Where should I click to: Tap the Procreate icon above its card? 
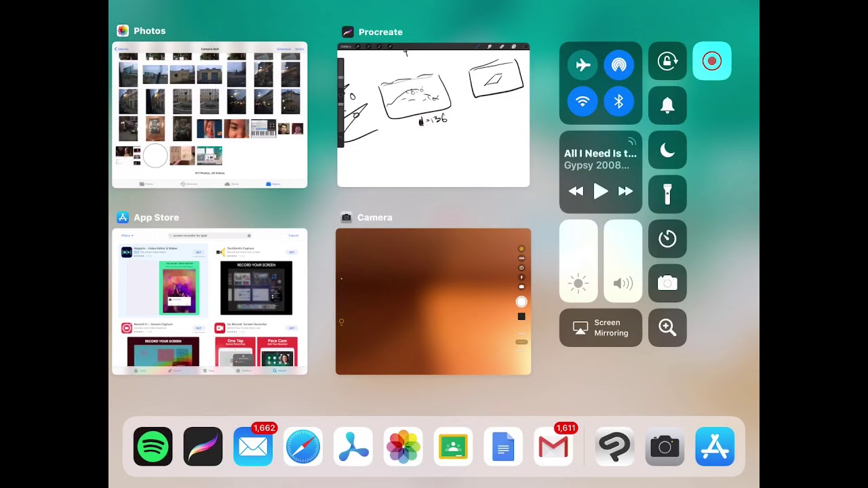348,32
